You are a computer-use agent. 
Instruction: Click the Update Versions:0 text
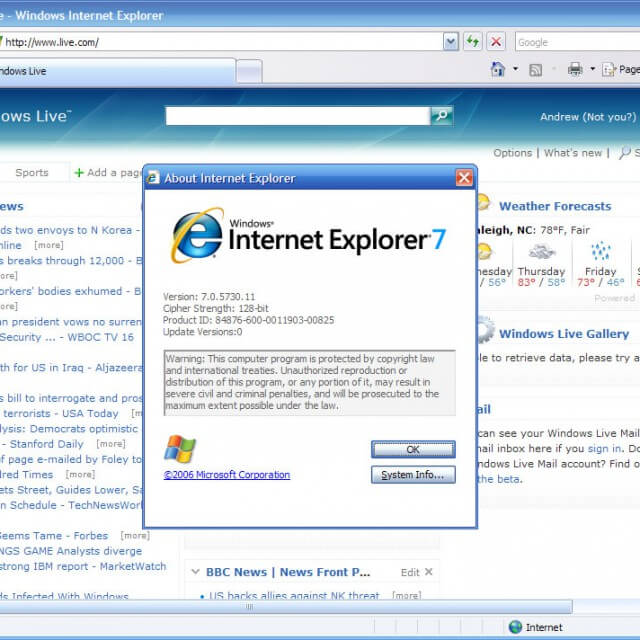coord(202,332)
